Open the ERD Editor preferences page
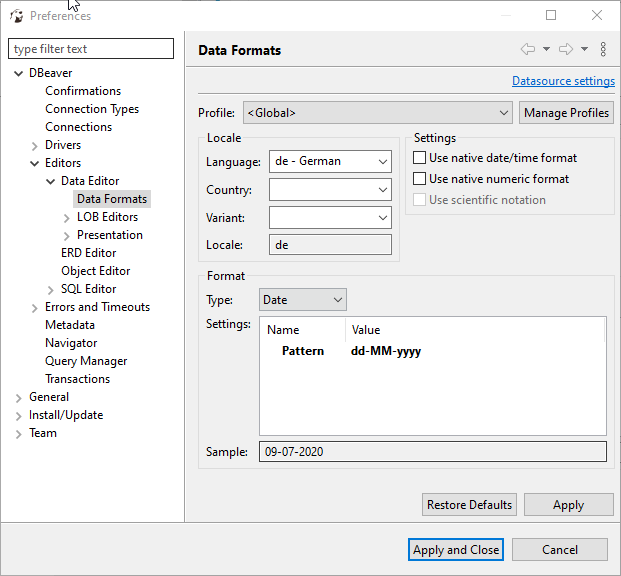Screen dimensions: 621x576 (x=88, y=253)
